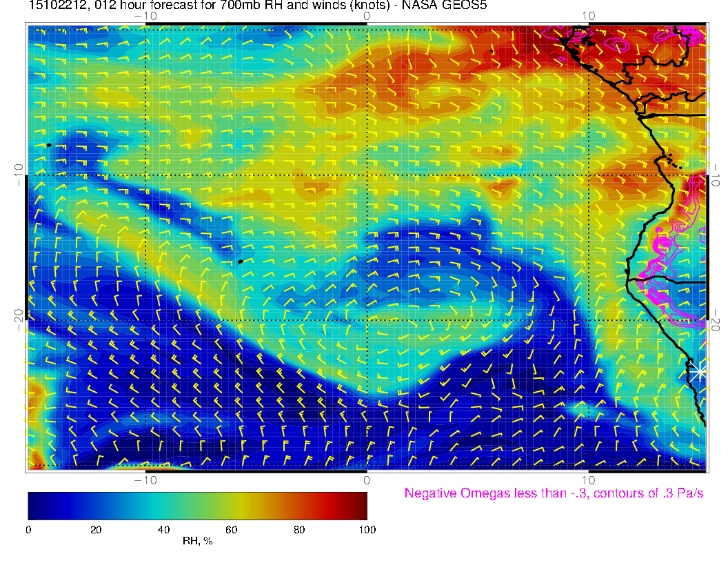Image resolution: width=728 pixels, height=563 pixels.
Task: Click the '10' longitude label on the top axis
Action: pos(588,16)
